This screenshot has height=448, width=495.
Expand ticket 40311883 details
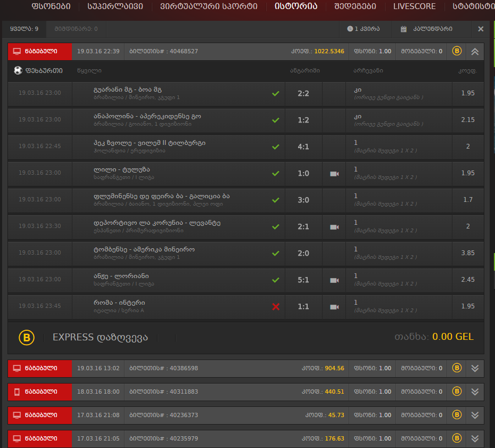click(x=475, y=392)
